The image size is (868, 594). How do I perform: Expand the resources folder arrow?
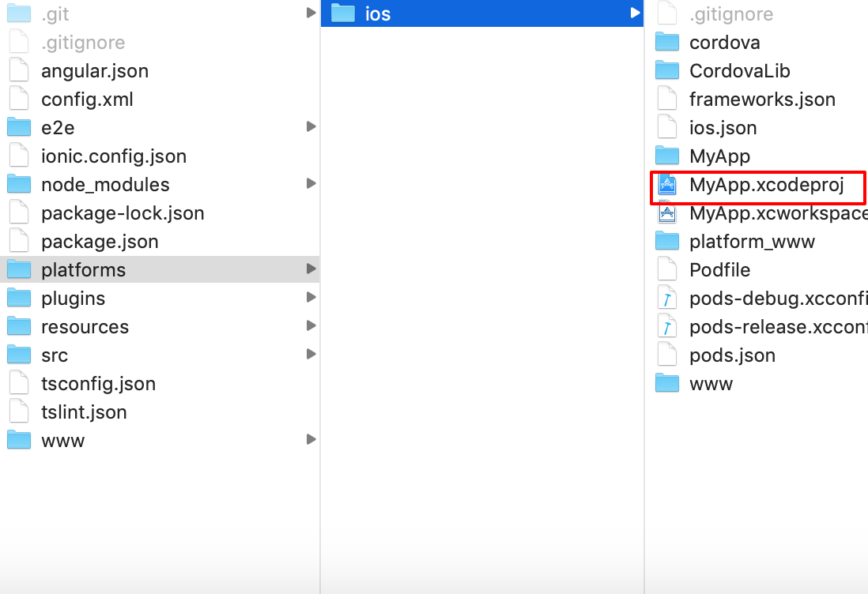tap(311, 325)
